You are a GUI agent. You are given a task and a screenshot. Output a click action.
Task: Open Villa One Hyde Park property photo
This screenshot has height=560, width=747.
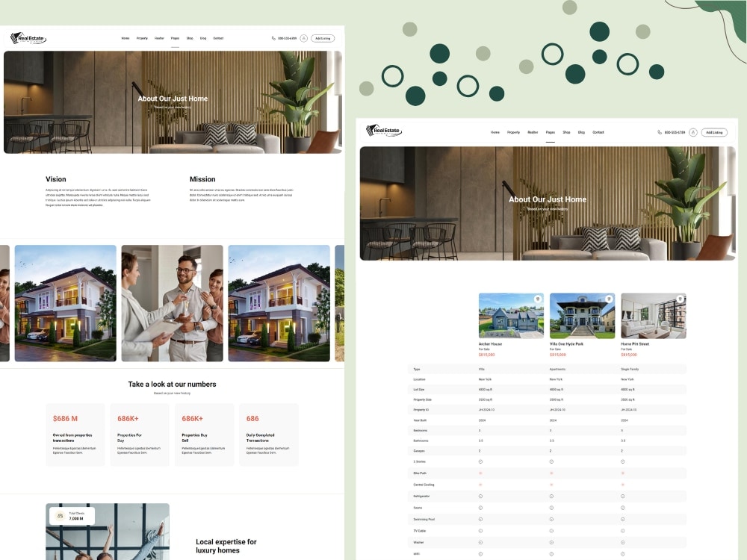pos(582,316)
